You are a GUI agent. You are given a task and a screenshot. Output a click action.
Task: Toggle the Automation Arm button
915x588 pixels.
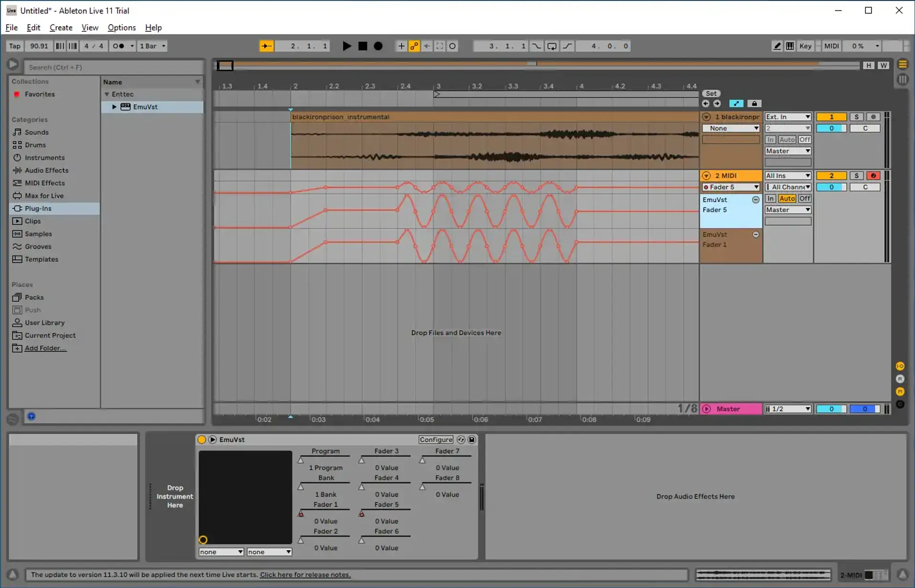(414, 46)
